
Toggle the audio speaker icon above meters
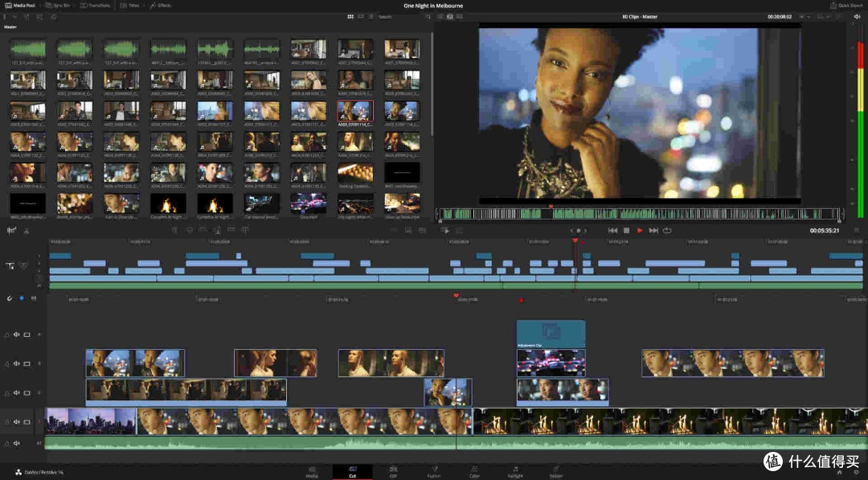(857, 17)
